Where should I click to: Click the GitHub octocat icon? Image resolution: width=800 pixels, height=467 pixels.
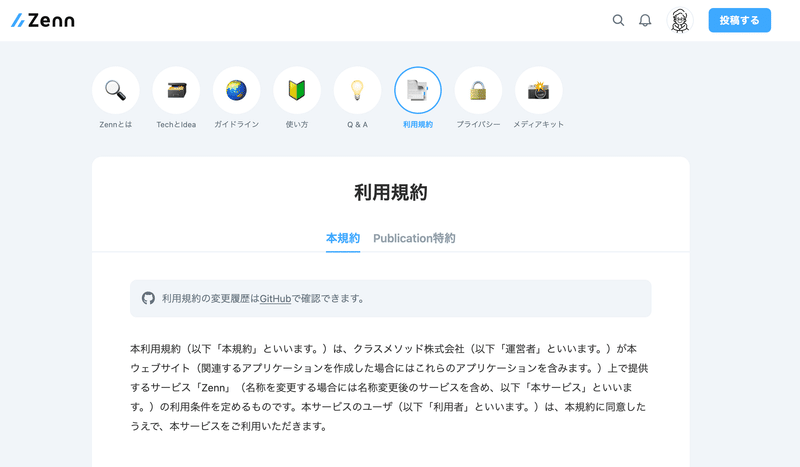click(x=148, y=299)
